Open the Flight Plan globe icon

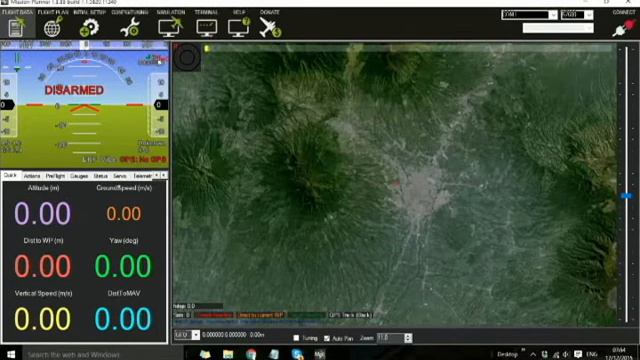pos(53,28)
